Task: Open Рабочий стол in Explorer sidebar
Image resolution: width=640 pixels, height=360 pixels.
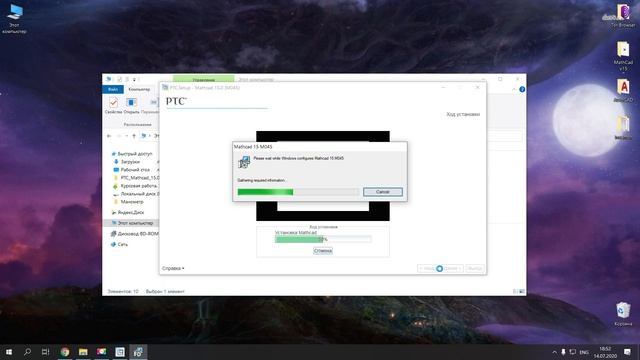Action: tap(135, 170)
